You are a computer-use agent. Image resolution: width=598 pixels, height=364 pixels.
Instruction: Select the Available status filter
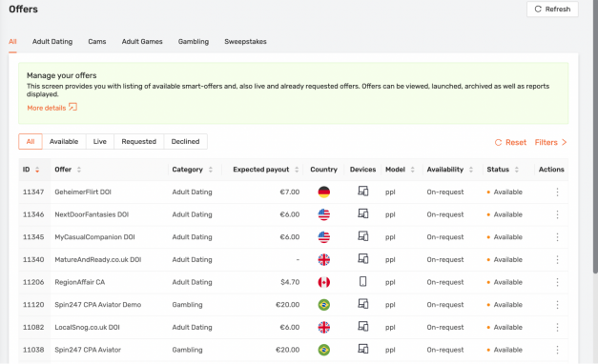[64, 141]
